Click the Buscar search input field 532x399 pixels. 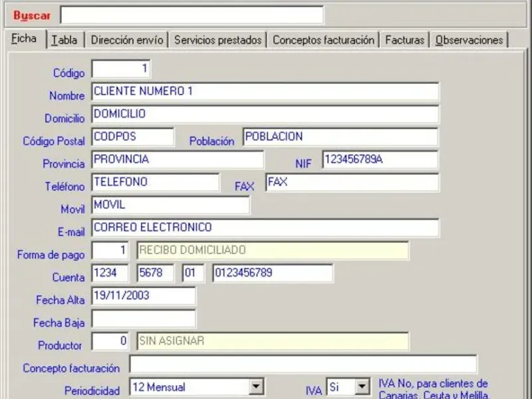click(192, 15)
